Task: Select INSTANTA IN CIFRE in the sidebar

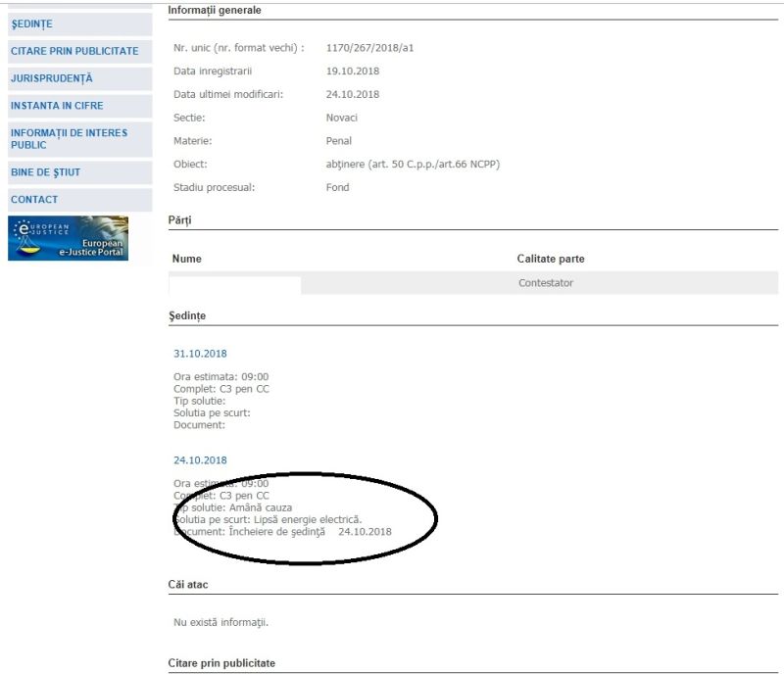Action: (x=57, y=106)
